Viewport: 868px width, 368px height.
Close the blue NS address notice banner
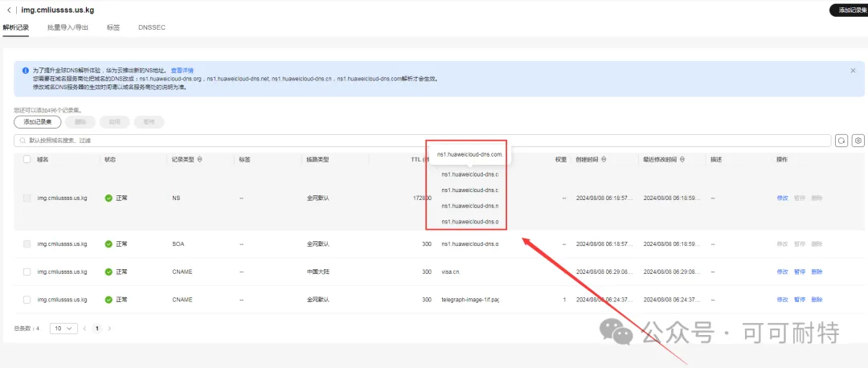(x=853, y=71)
